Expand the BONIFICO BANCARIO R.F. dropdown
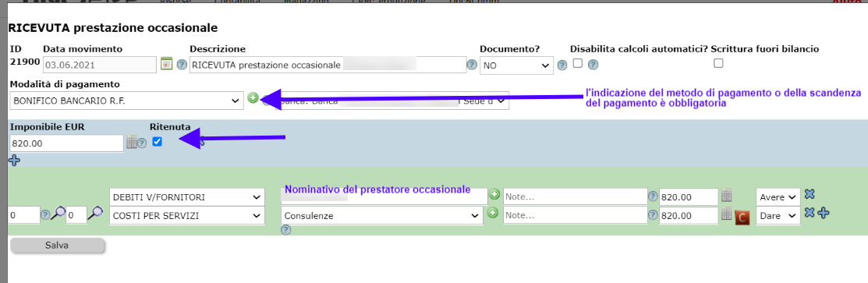Screen dimensions: 868x283 point(127,101)
